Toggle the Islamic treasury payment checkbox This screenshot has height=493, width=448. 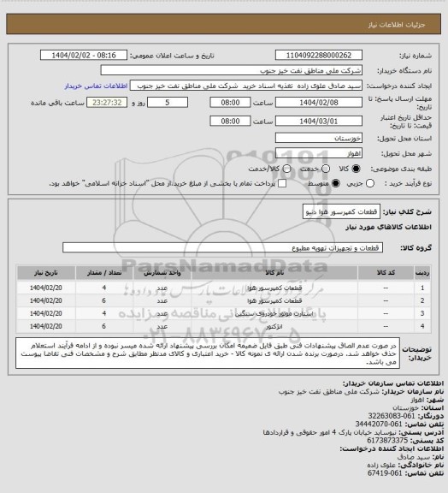282,183
